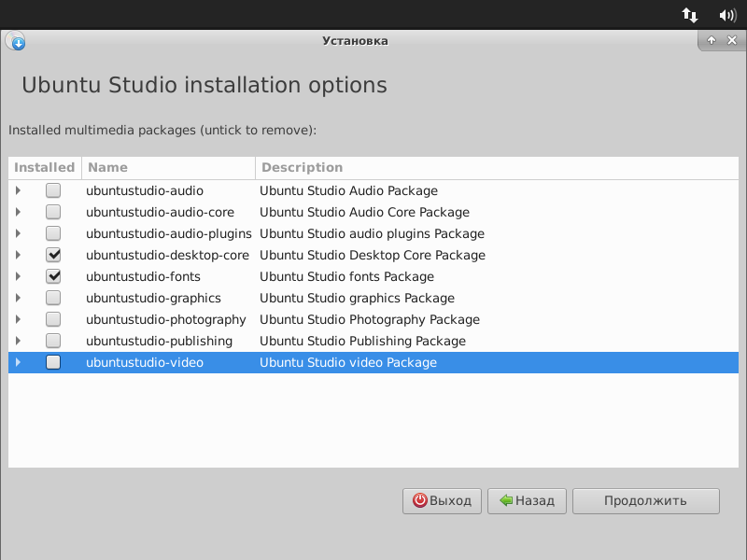Go back with the Назад button

(x=527, y=501)
